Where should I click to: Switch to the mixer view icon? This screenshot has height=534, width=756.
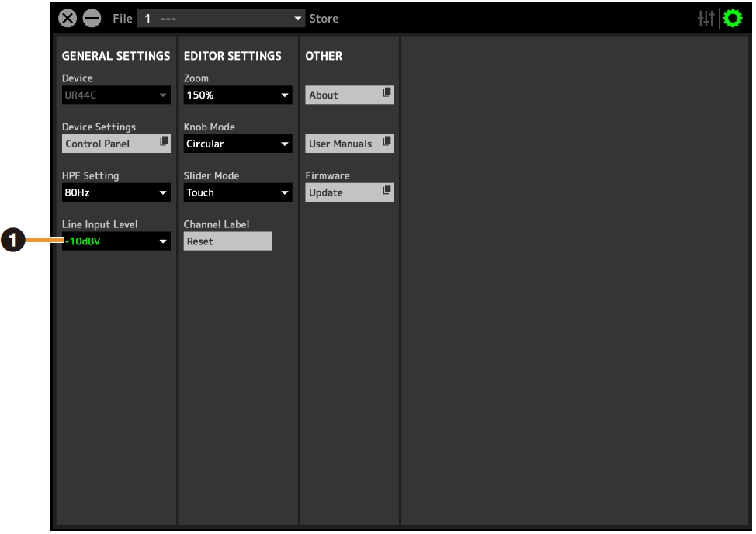click(x=706, y=19)
